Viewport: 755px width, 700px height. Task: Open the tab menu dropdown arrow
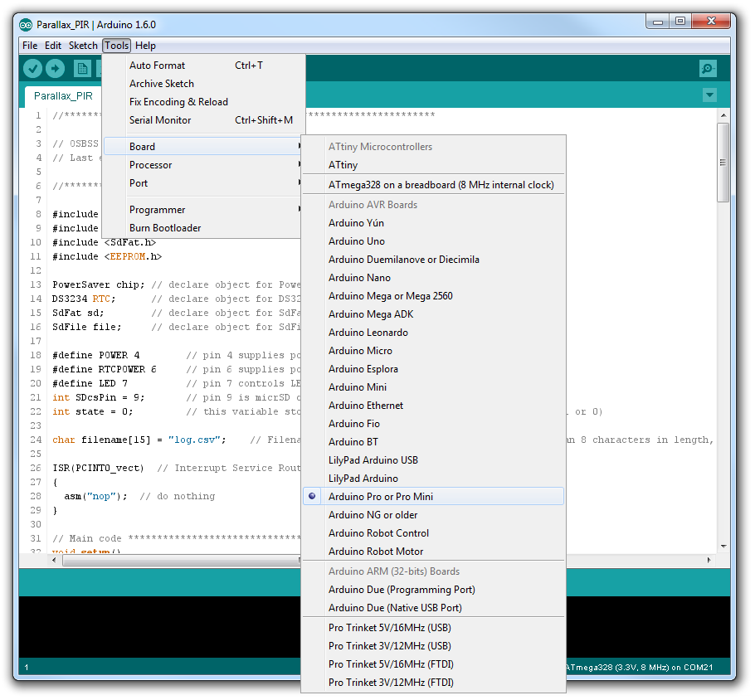pos(709,95)
